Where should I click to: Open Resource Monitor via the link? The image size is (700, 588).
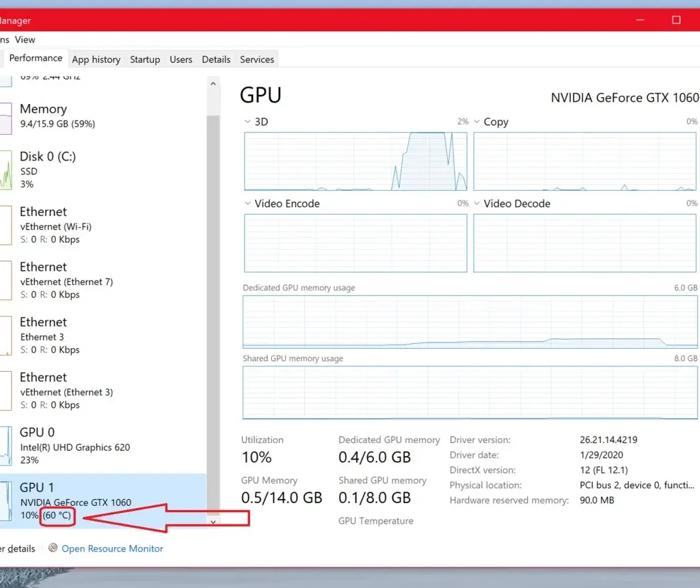[112, 548]
